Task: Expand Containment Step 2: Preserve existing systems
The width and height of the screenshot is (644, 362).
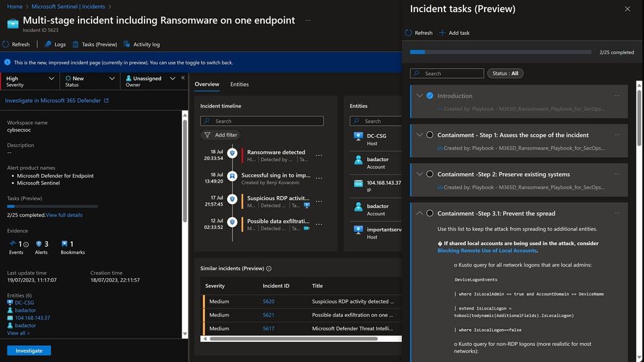Action: click(x=419, y=174)
